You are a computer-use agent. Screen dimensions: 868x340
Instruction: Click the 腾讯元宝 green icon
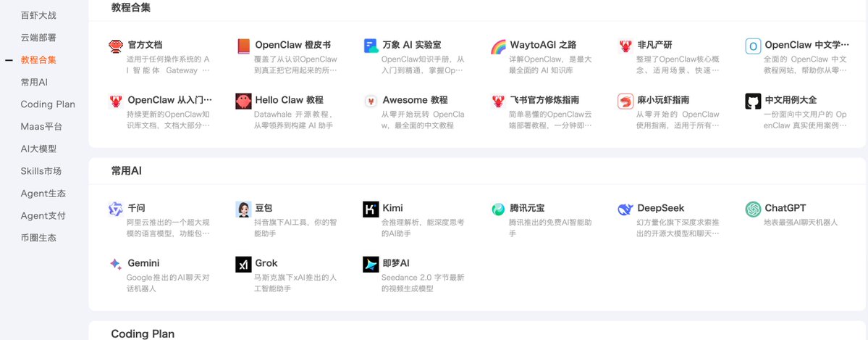[498, 209]
